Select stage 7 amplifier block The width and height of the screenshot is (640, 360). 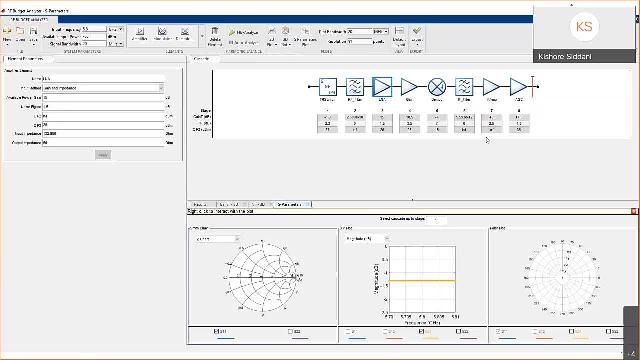coord(491,87)
